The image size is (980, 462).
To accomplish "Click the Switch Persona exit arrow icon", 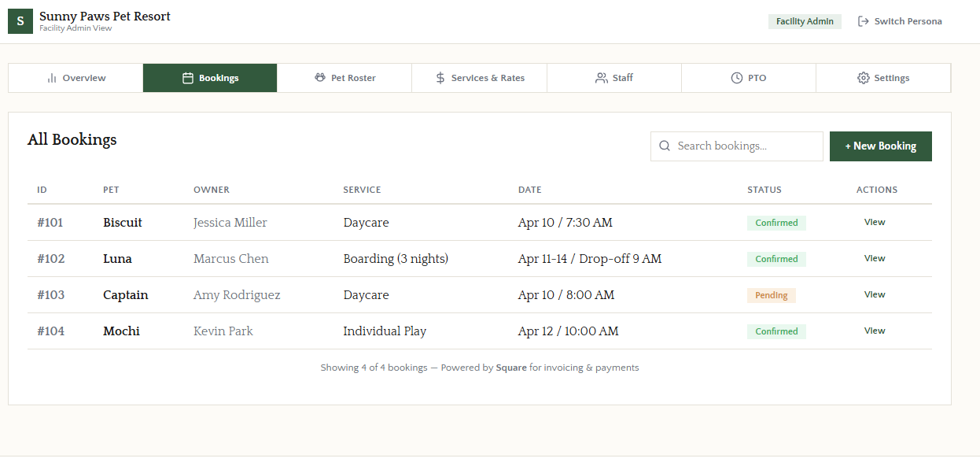I will click(x=863, y=21).
